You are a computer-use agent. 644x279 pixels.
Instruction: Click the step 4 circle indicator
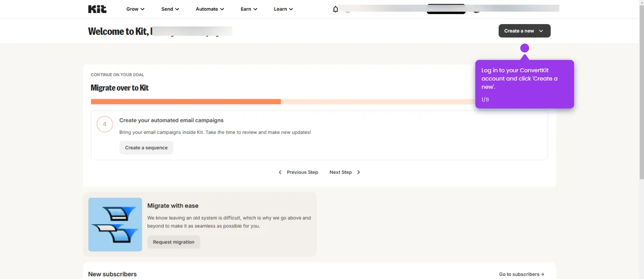105,124
